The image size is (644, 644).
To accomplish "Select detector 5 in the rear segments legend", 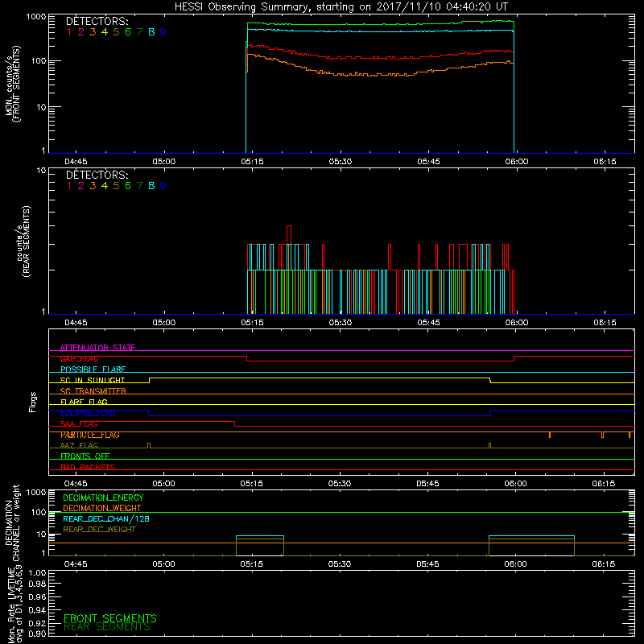I will pyautogui.click(x=116, y=186).
